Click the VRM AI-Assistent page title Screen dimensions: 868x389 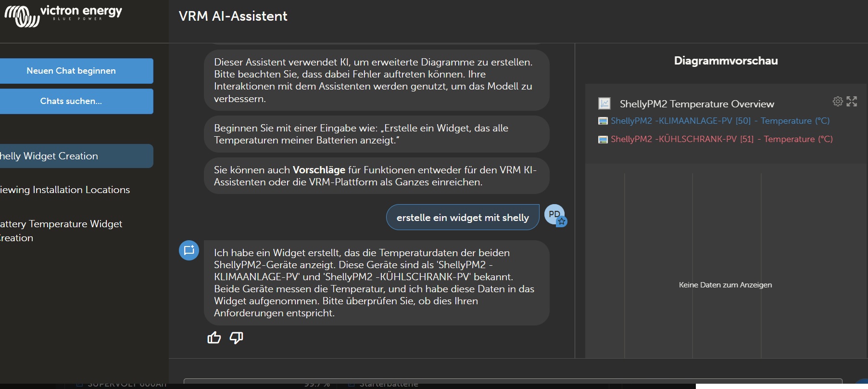pyautogui.click(x=233, y=16)
